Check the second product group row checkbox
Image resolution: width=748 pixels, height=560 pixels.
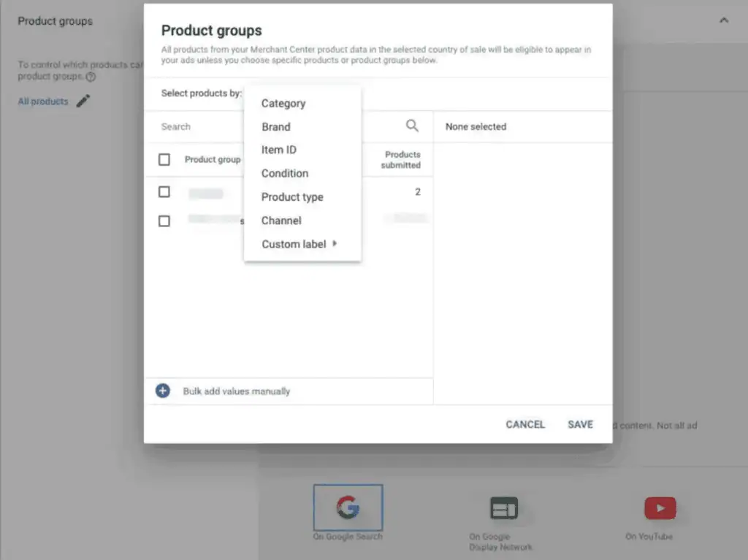[x=164, y=220]
